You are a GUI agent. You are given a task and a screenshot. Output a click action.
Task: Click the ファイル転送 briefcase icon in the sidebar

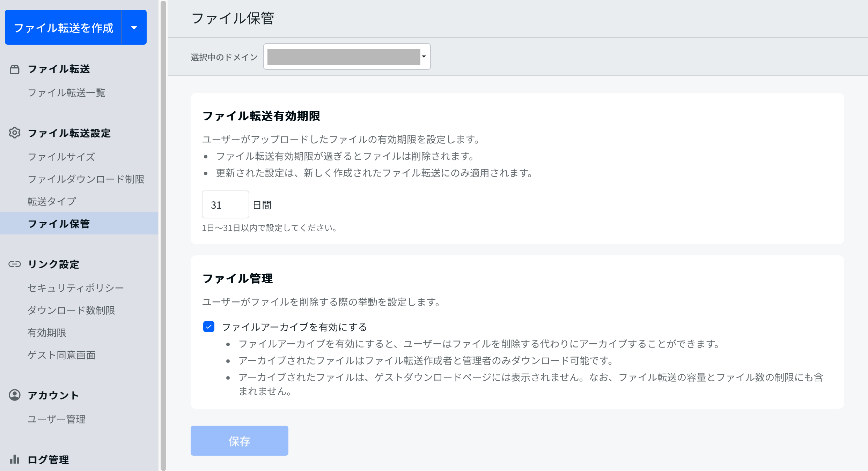[15, 69]
